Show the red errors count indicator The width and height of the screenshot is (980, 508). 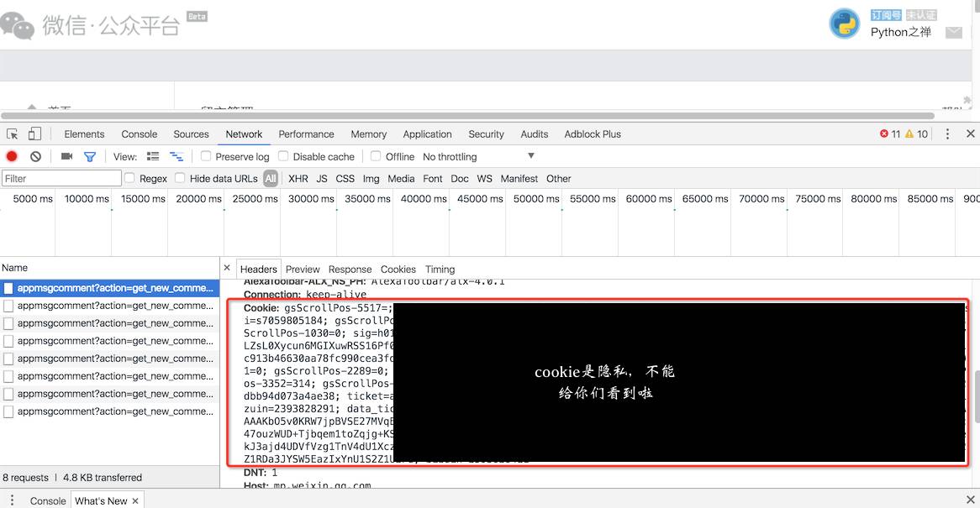(x=890, y=134)
